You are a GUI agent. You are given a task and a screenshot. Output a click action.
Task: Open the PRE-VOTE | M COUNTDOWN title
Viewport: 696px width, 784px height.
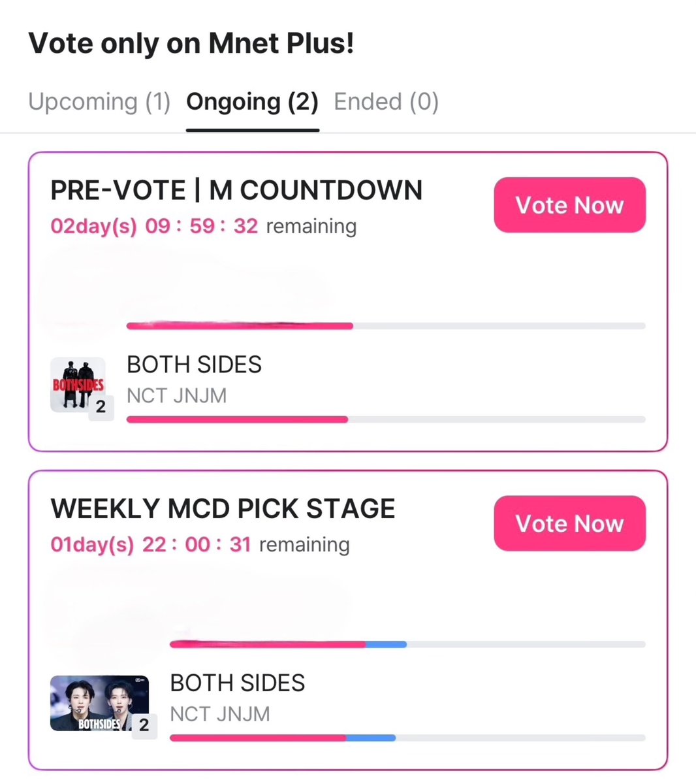pos(236,190)
